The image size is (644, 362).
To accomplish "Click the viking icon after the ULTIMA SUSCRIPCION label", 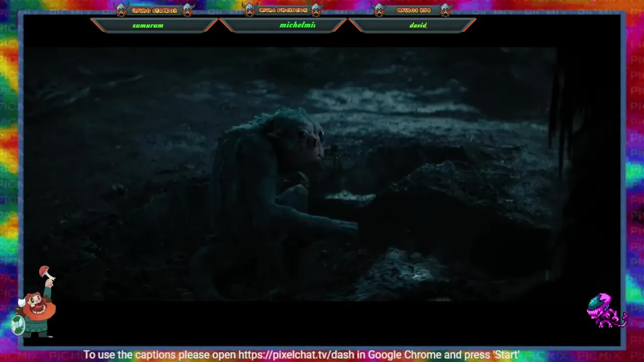I will pos(316,10).
